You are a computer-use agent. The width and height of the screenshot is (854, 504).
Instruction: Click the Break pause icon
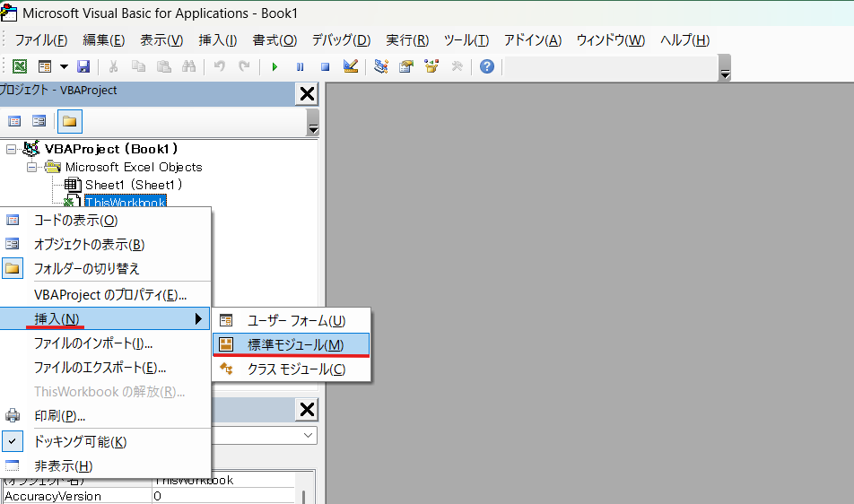coord(301,66)
